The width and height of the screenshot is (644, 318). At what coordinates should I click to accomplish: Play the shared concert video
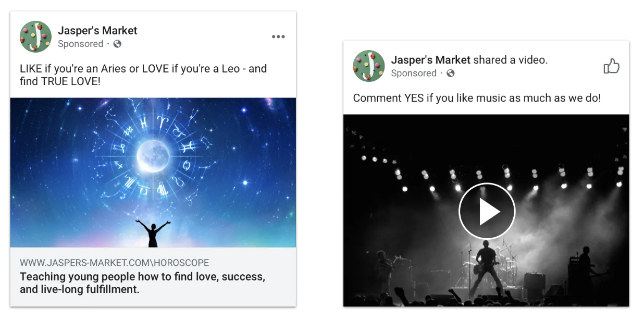click(487, 211)
